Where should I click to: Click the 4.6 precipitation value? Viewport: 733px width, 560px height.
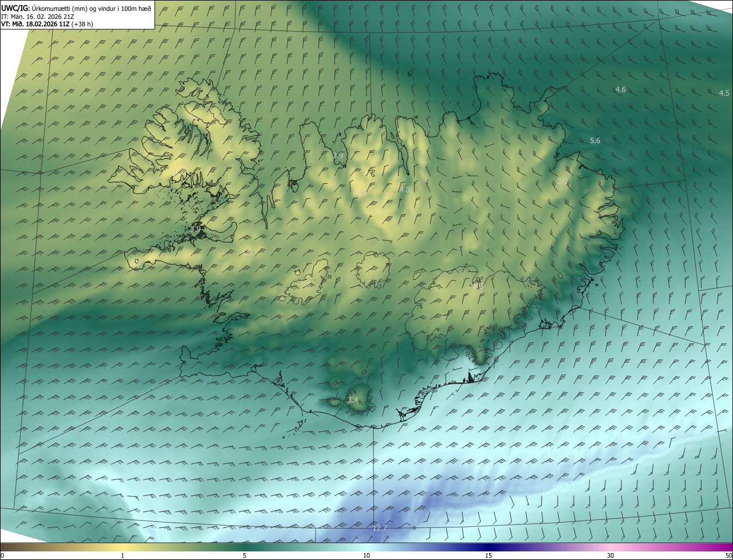pyautogui.click(x=620, y=90)
